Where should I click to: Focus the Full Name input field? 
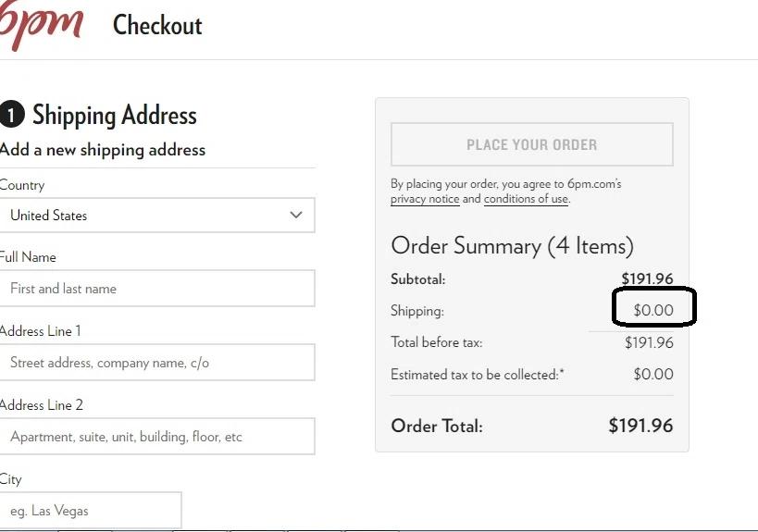point(156,289)
